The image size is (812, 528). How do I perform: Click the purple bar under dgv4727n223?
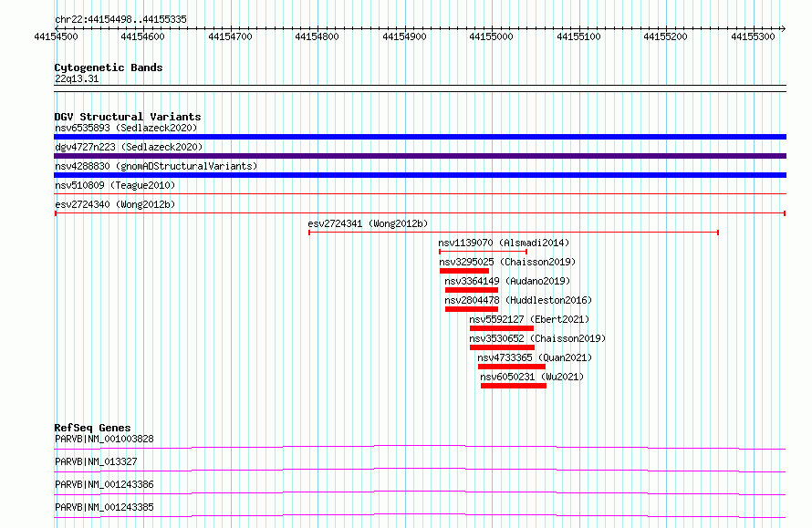420,156
